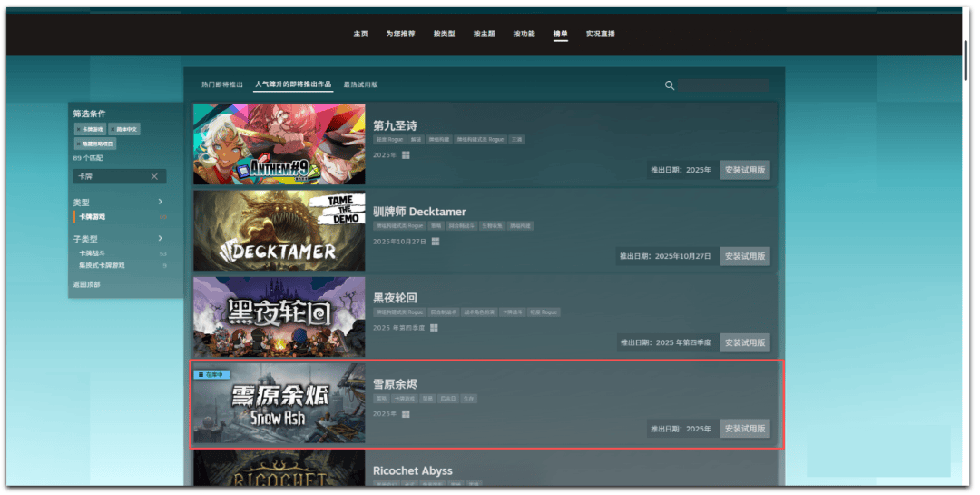
Task: Open the 按类型 navigation dropdown
Action: [x=444, y=34]
